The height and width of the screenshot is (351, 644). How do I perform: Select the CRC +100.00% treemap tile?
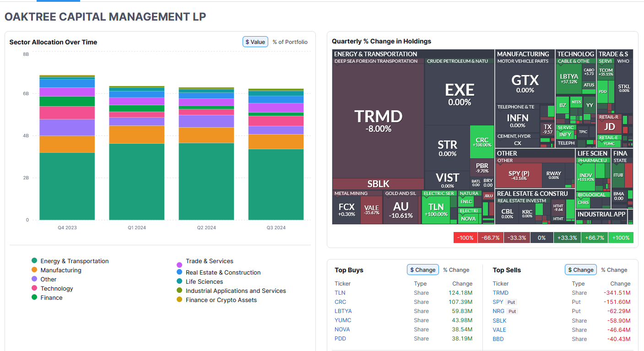click(482, 142)
